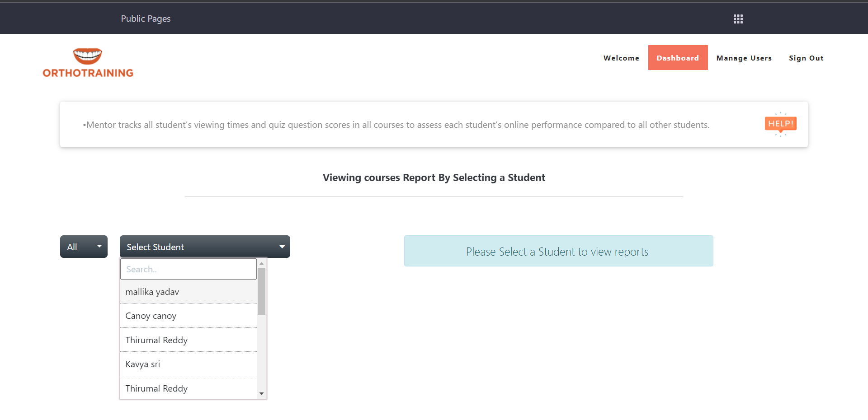The height and width of the screenshot is (420, 868).
Task: Go to the Welcome page
Action: 621,58
